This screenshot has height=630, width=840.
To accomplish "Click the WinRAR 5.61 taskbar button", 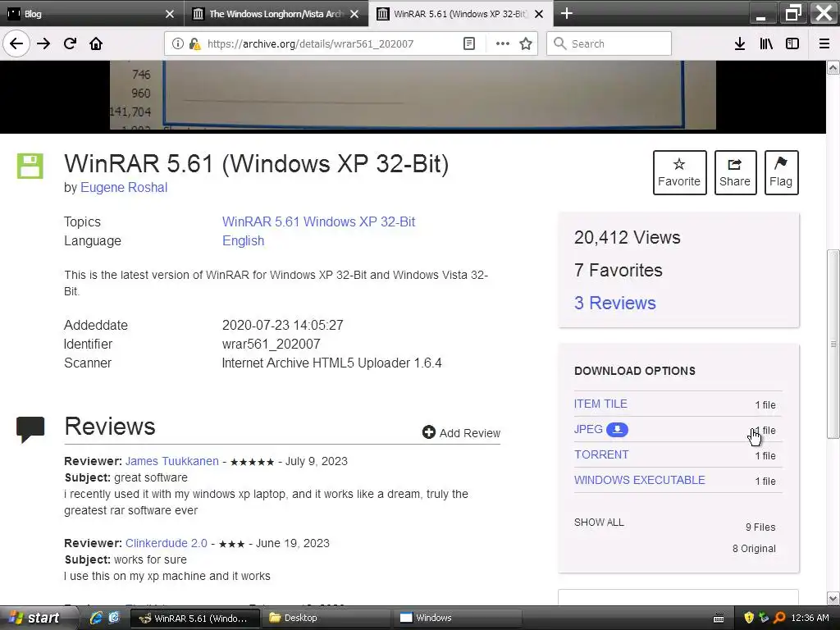I will (195, 618).
